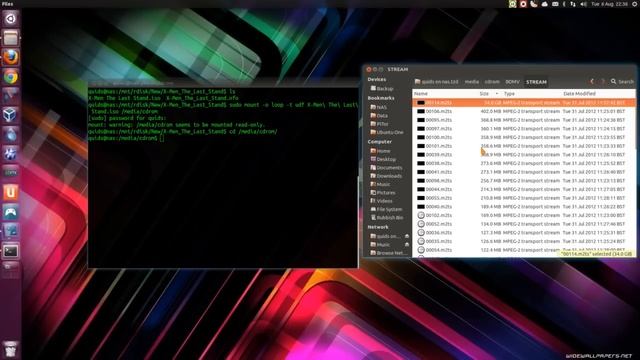Sort files by Size column header
640x360 pixels.
489,93
